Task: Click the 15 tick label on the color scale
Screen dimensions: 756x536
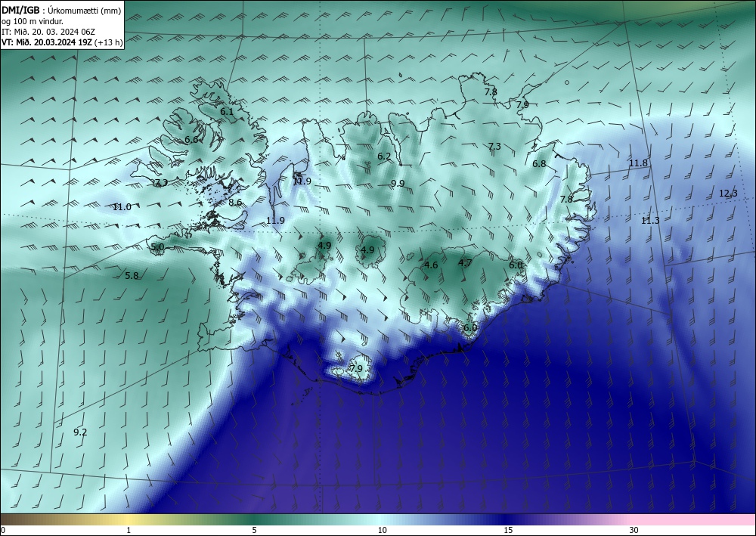Action: click(508, 531)
